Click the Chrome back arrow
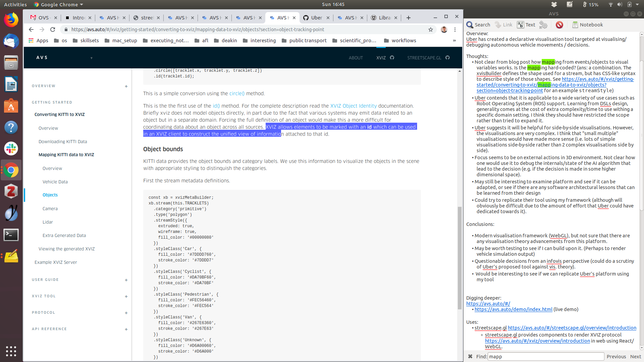 tap(31, 29)
